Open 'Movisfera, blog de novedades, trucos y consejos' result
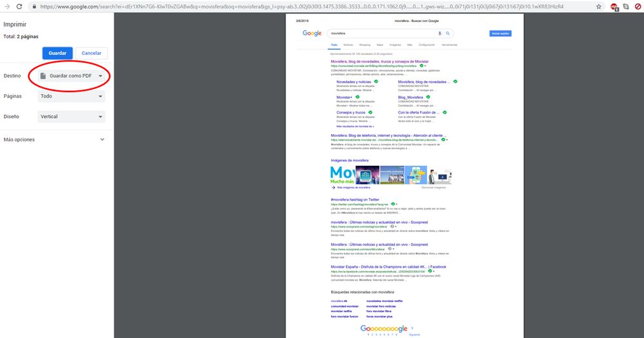This screenshot has width=644, height=338. click(379, 62)
